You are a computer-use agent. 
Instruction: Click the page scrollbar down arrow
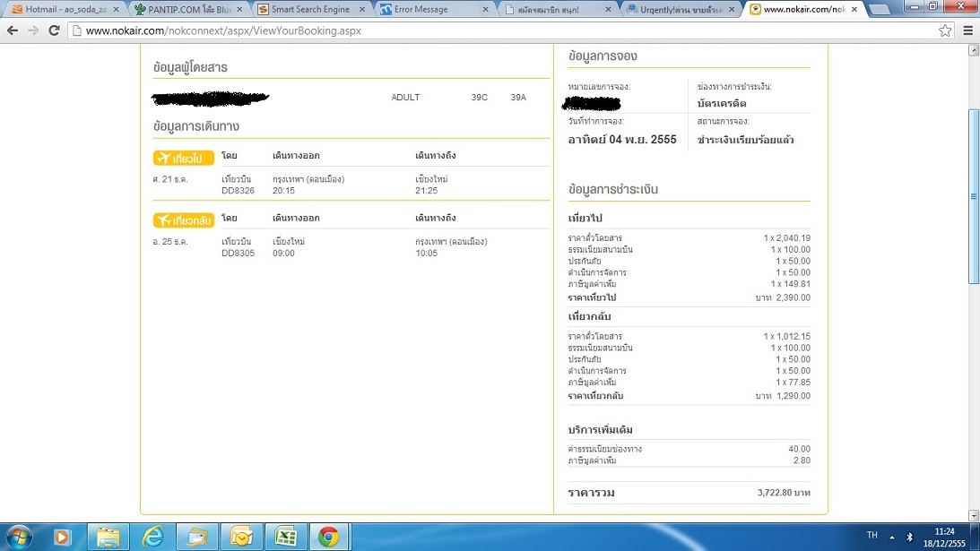[x=974, y=515]
